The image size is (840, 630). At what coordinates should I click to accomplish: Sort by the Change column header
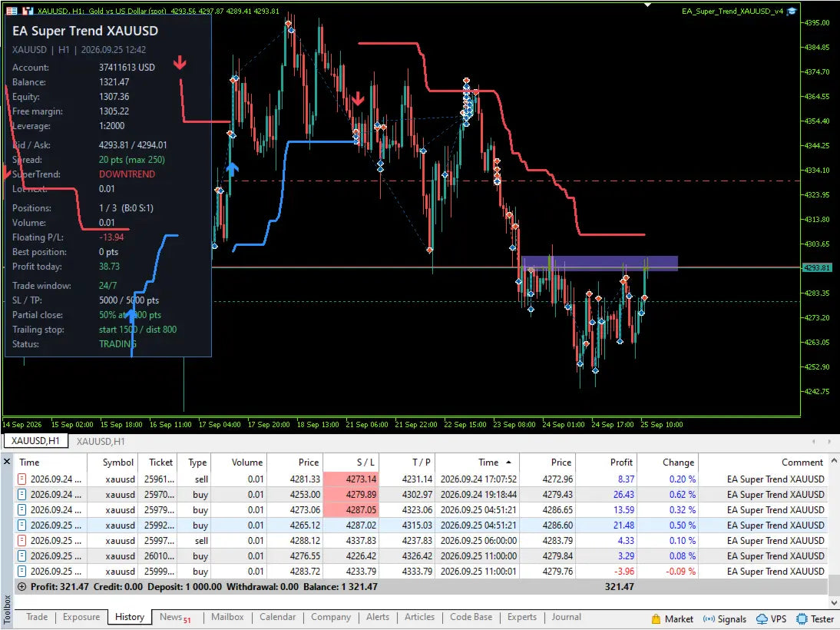pyautogui.click(x=667, y=463)
